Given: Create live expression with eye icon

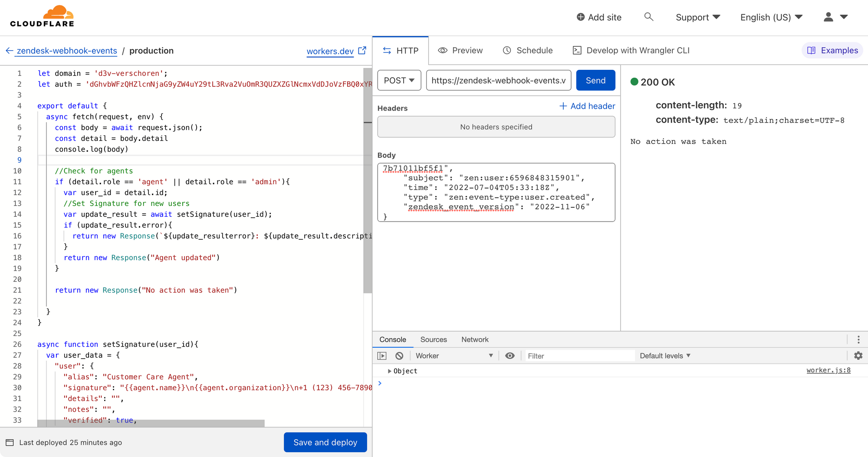Looking at the screenshot, I should pyautogui.click(x=510, y=356).
